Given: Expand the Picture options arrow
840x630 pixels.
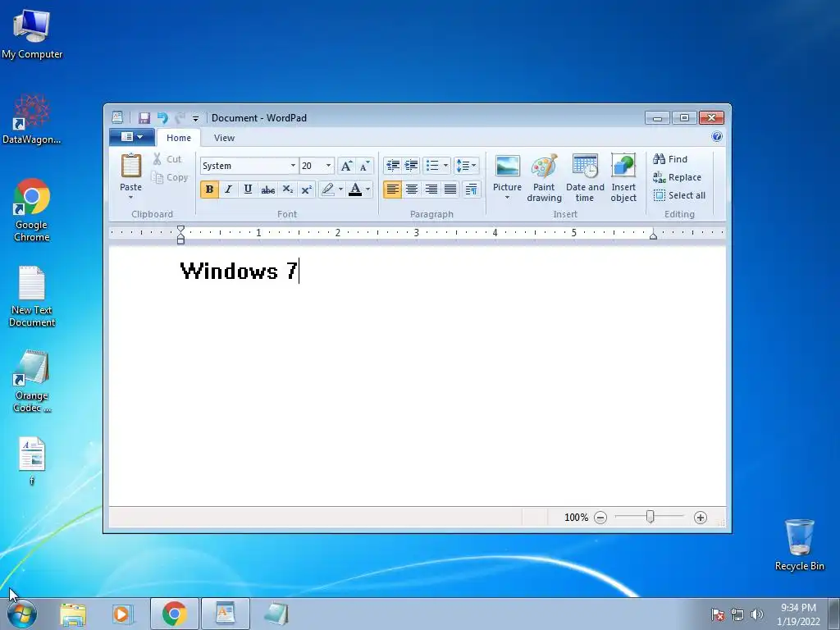Looking at the screenshot, I should click(x=507, y=197).
